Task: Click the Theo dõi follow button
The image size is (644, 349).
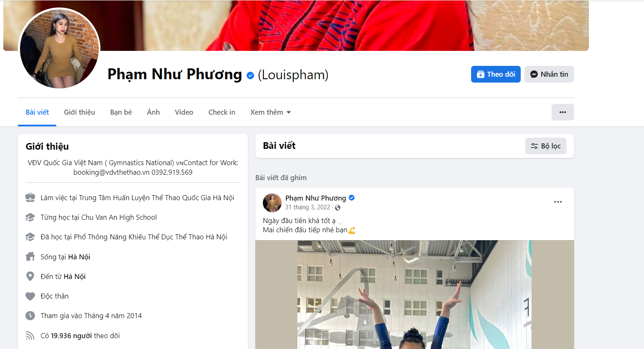Action: click(496, 74)
